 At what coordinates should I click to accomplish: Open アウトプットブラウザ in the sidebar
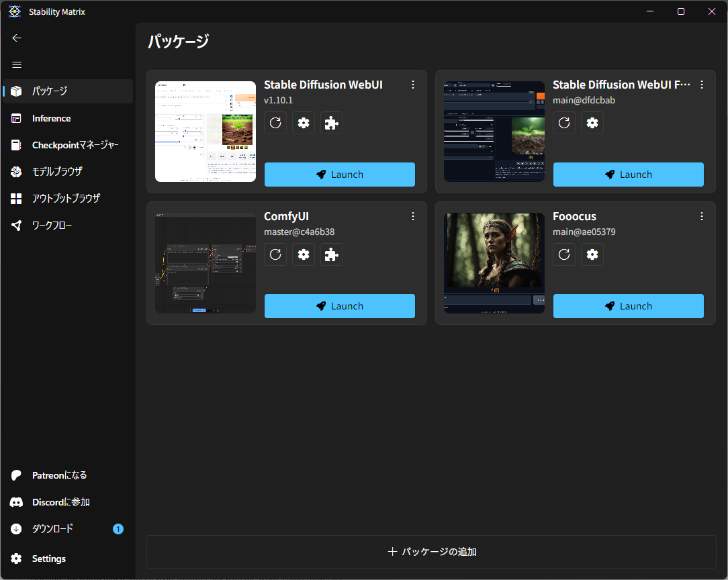68,199
